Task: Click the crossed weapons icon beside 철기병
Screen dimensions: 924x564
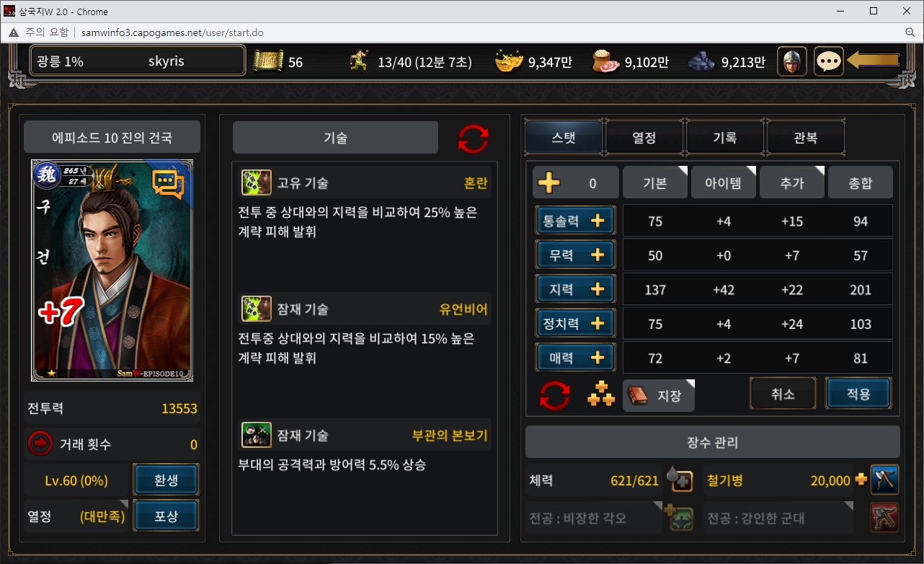Action: pyautogui.click(x=884, y=480)
